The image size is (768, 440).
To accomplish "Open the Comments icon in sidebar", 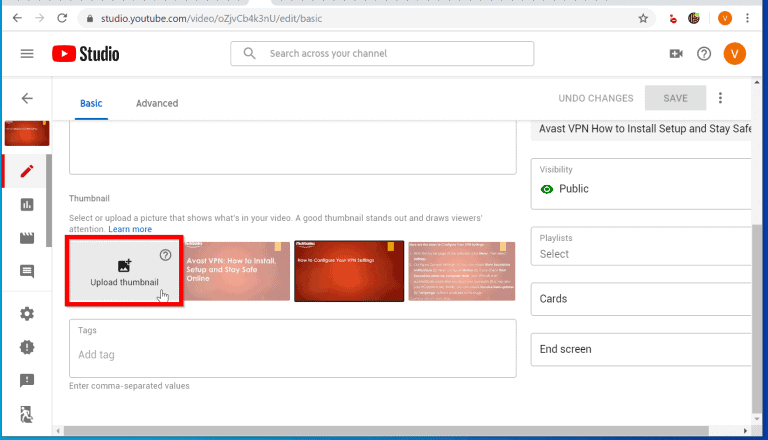I will [x=27, y=271].
